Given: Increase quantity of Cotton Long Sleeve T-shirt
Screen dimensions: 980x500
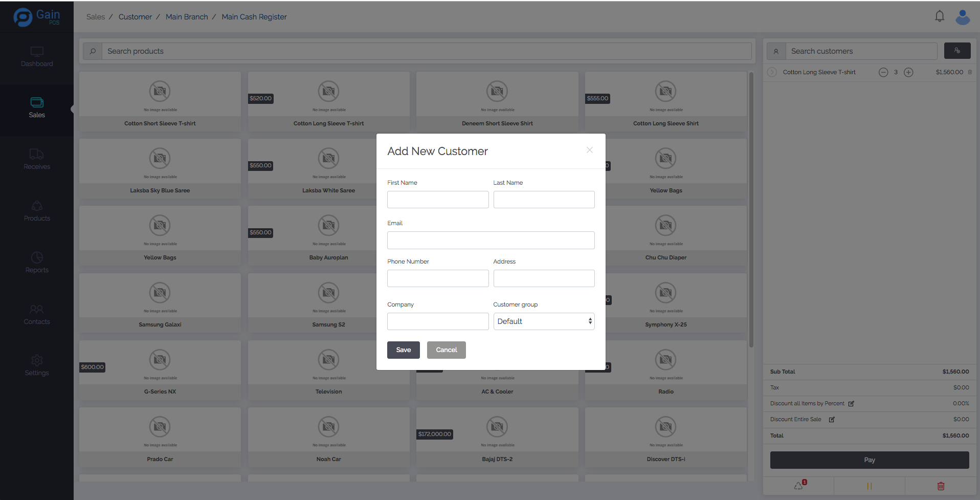Looking at the screenshot, I should click(908, 72).
